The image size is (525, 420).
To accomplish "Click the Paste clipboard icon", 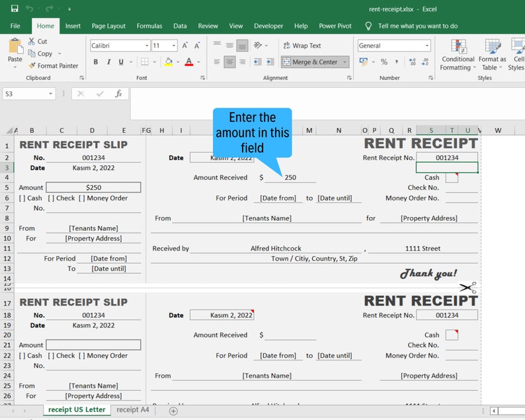I will coord(15,46).
